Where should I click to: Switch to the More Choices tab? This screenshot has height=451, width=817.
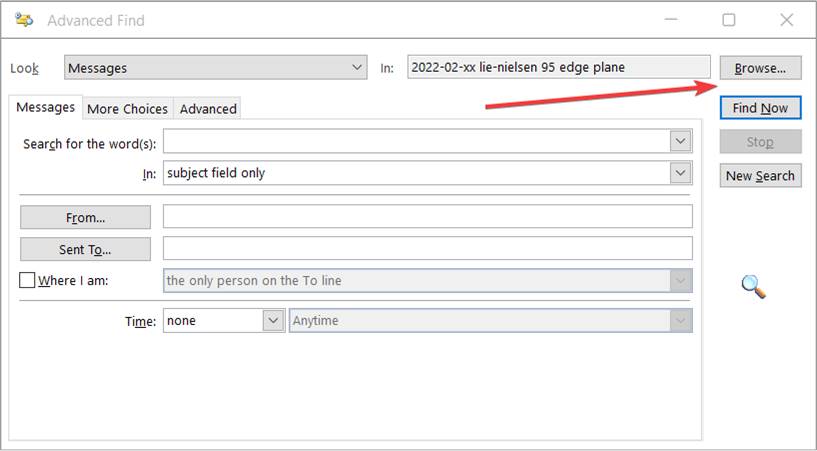[127, 109]
